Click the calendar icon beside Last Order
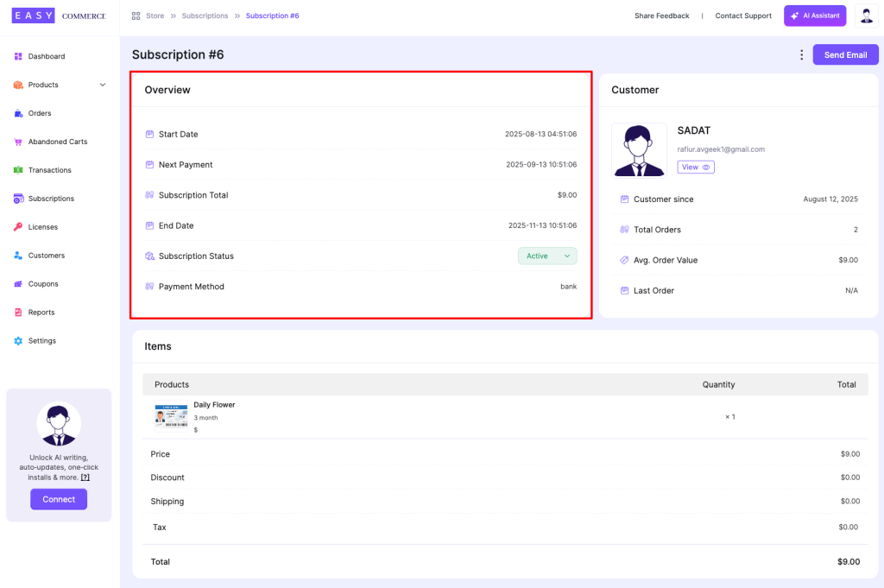Image resolution: width=884 pixels, height=588 pixels. click(x=624, y=290)
